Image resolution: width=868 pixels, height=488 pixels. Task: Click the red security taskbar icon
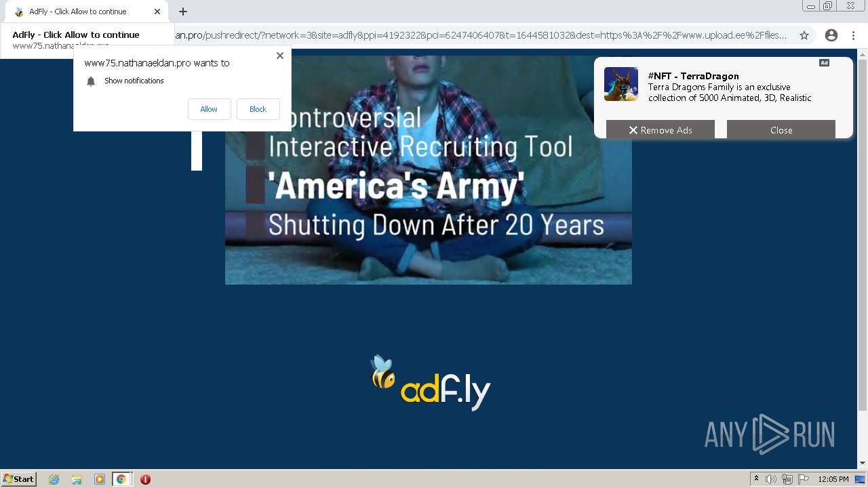coord(145,479)
